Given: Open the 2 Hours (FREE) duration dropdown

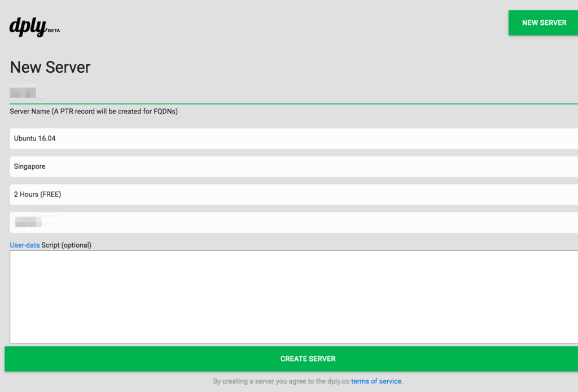Looking at the screenshot, I should click(294, 195).
